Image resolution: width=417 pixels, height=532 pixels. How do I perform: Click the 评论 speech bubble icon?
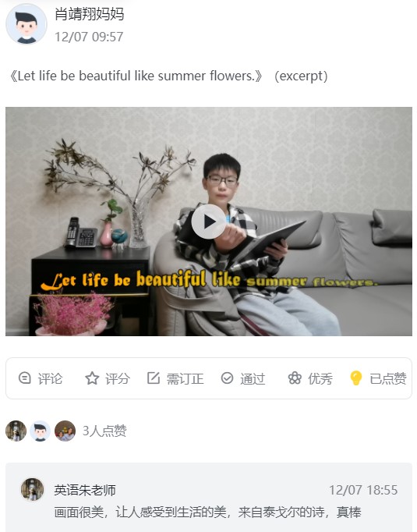coord(24,378)
